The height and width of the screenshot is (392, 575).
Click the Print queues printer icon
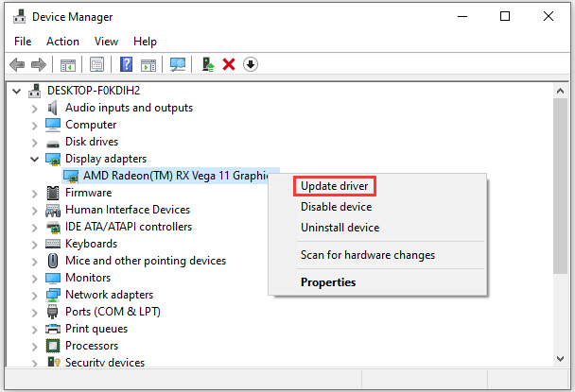coord(53,329)
